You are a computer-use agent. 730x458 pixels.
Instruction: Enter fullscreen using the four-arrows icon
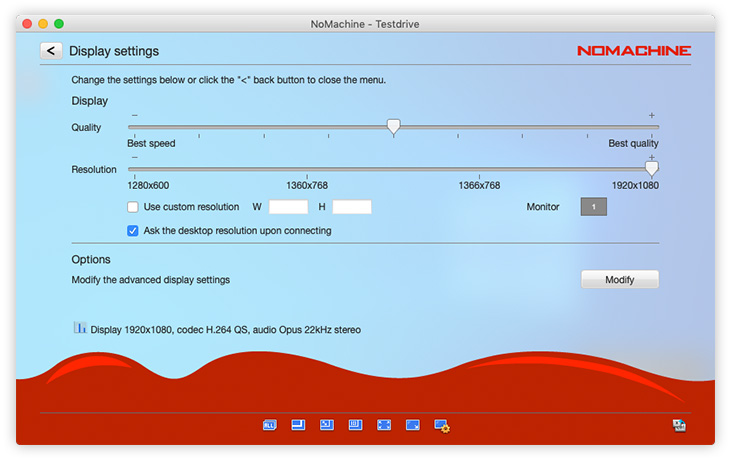click(x=384, y=425)
